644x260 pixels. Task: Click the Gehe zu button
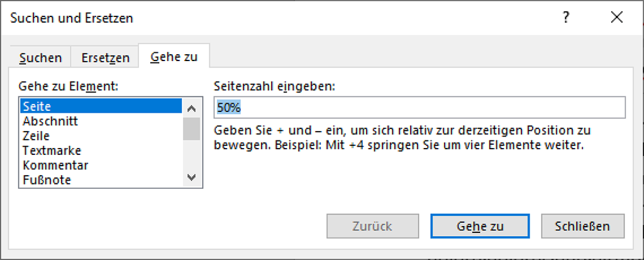[480, 226]
